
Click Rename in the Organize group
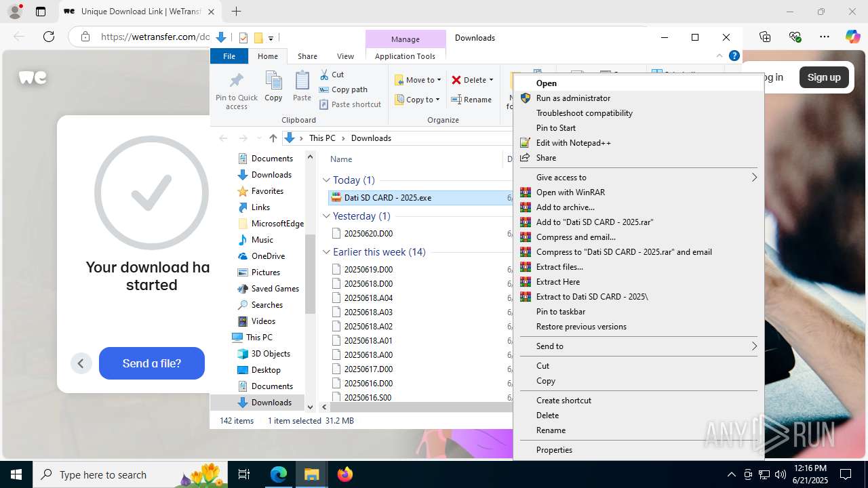pyautogui.click(x=472, y=100)
